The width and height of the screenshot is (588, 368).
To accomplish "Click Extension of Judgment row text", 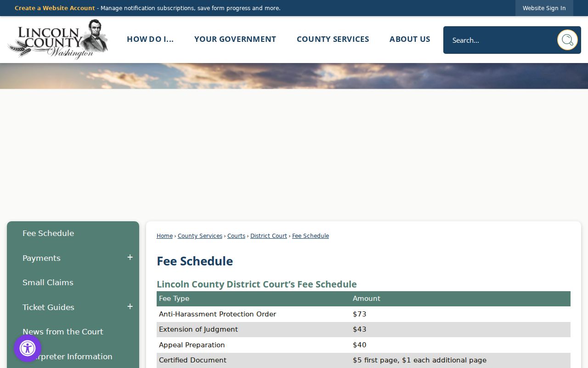I will click(198, 329).
